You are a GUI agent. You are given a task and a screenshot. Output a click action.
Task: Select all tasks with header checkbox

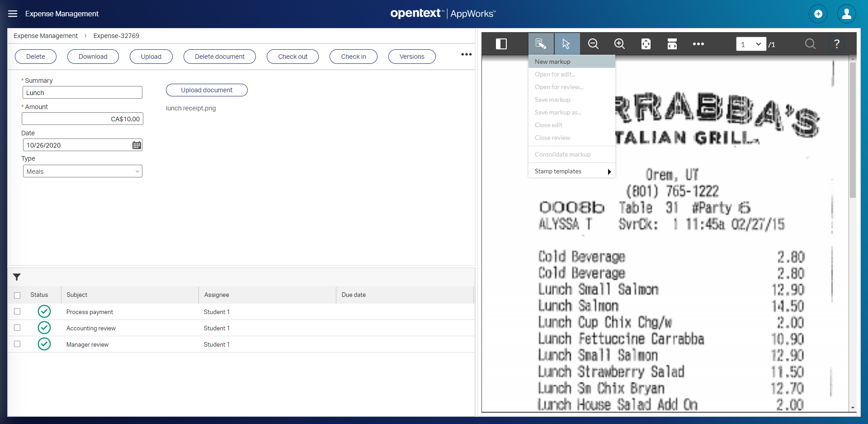click(x=17, y=295)
